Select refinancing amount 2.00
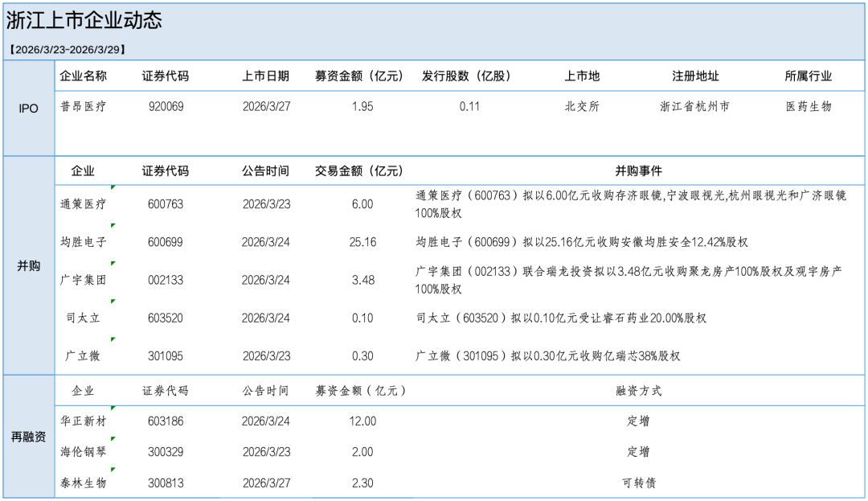 (x=362, y=452)
